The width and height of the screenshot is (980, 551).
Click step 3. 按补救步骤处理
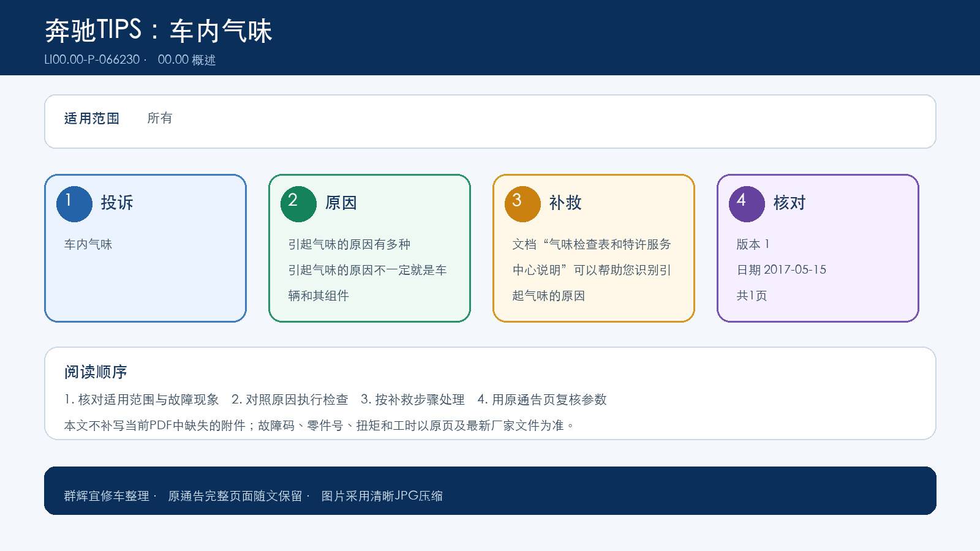coord(413,400)
